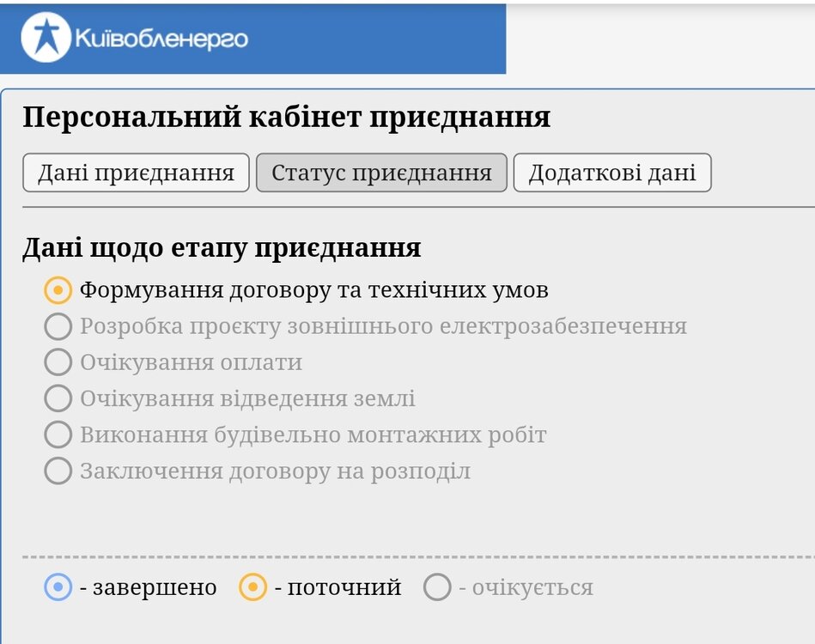Click the gray "очікується" legend indicator
The height and width of the screenshot is (644, 815).
[439, 588]
